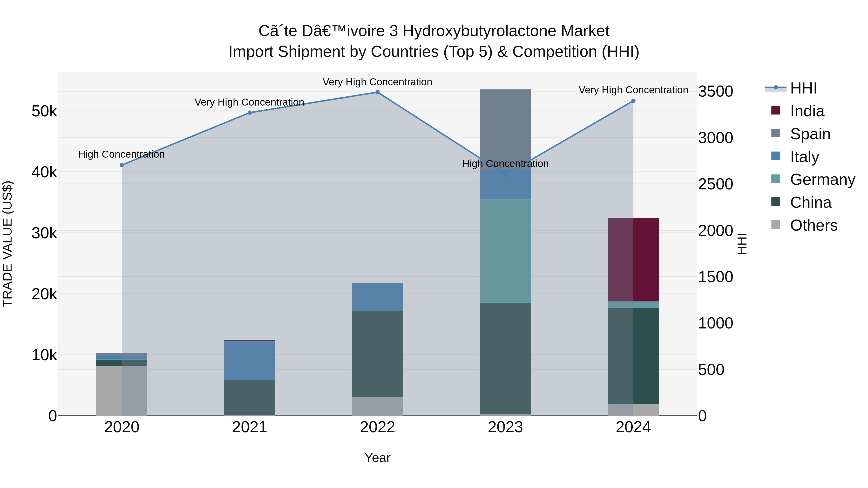Click the Italy segment of the 2022 bar

pyautogui.click(x=377, y=297)
